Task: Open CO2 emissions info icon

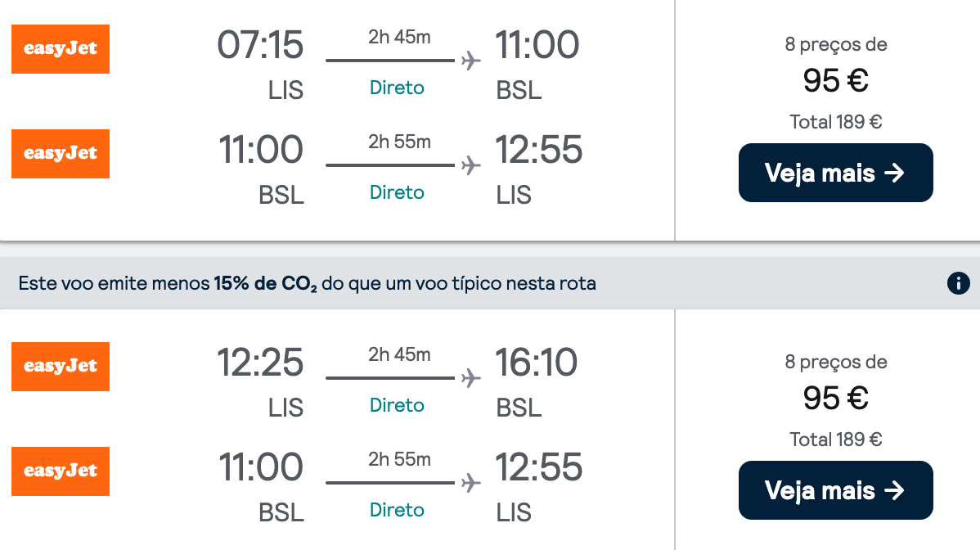Action: click(958, 283)
